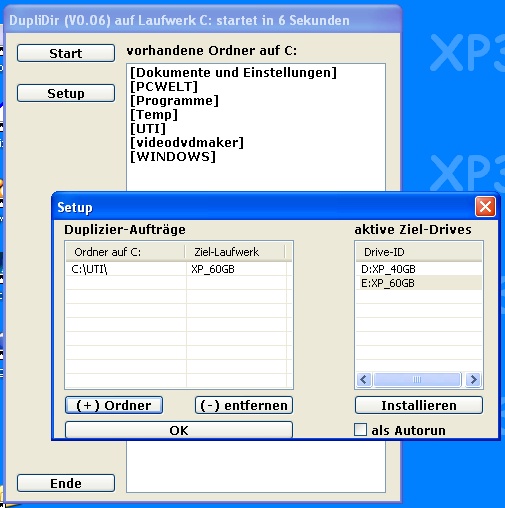Image resolution: width=505 pixels, height=508 pixels.
Task: Click the drive list's right scroll arrow
Action: (473, 379)
